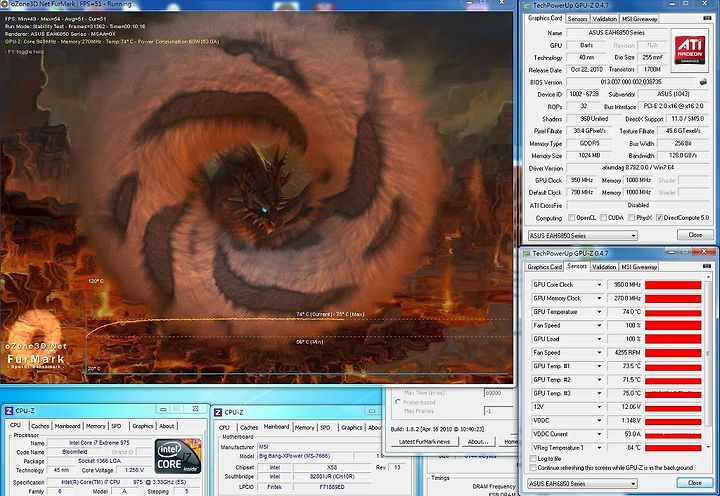720x496 pixels.
Task: Click the Max Frames field showing -1
Action: [499, 411]
